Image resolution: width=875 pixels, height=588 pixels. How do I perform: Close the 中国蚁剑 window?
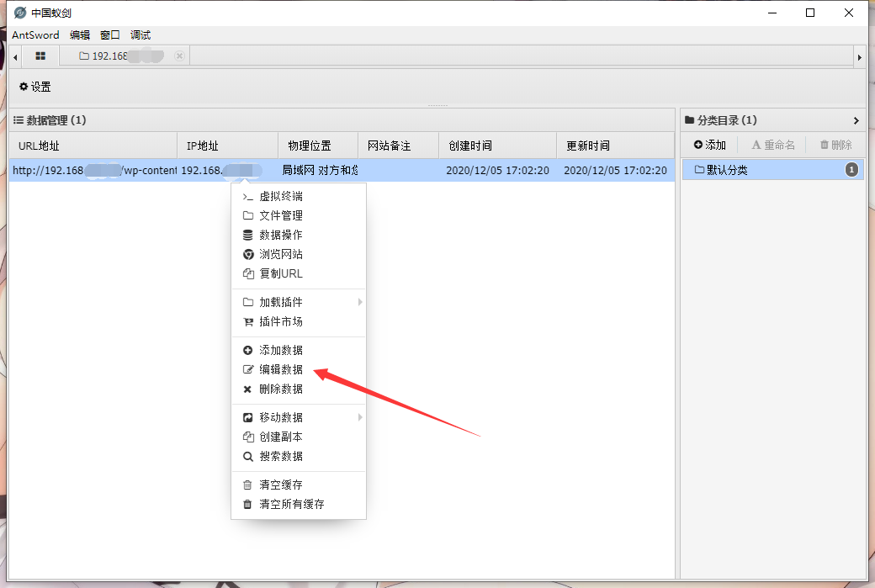coord(849,13)
